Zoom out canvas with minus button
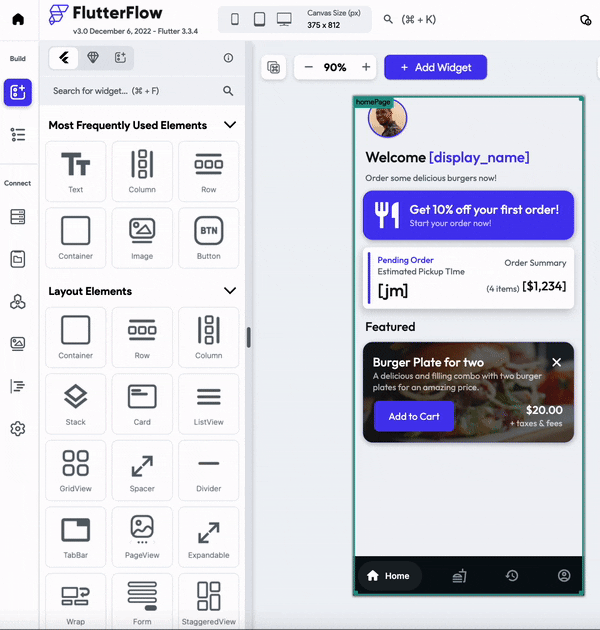Viewport: 600px width, 630px height. coord(309,67)
